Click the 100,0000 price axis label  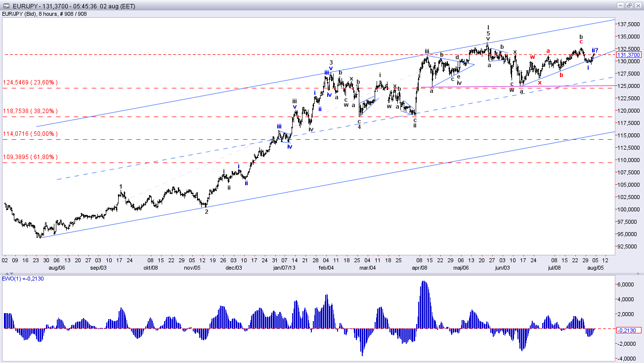630,209
